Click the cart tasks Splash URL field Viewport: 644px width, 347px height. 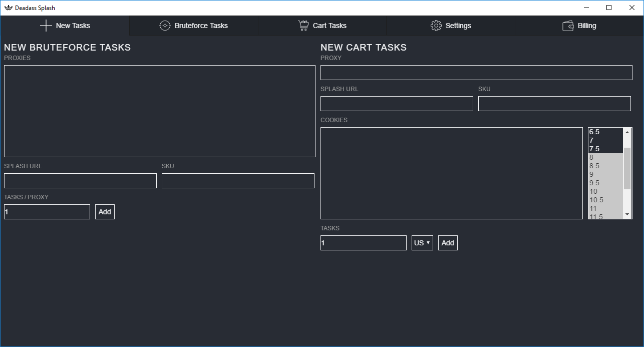tap(397, 104)
